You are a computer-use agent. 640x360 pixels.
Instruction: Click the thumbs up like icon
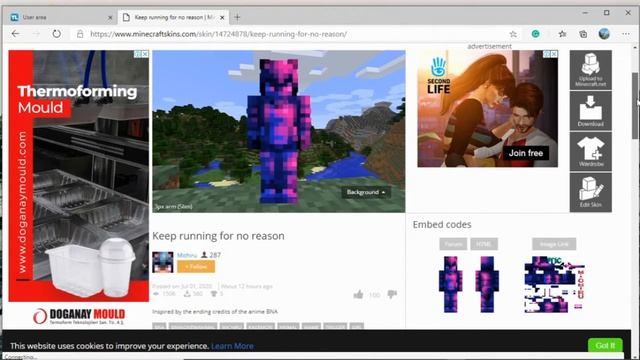point(358,294)
